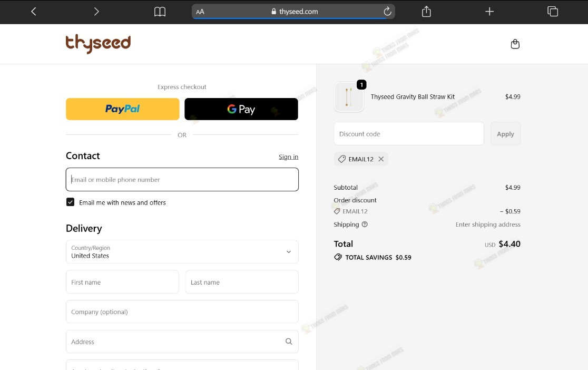This screenshot has width=588, height=370.
Task: Go forward with the browser forward arrow
Action: pyautogui.click(x=96, y=12)
